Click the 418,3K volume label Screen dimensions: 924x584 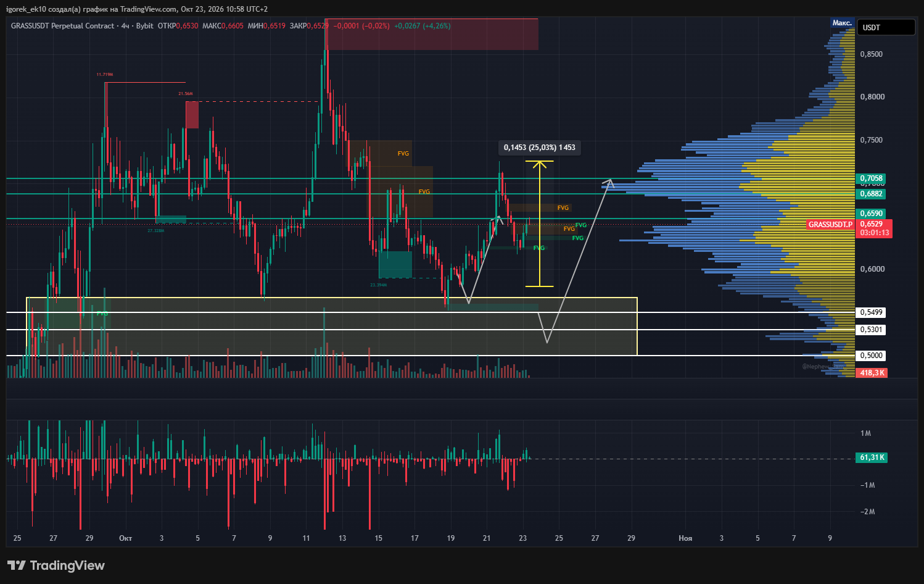coord(872,373)
